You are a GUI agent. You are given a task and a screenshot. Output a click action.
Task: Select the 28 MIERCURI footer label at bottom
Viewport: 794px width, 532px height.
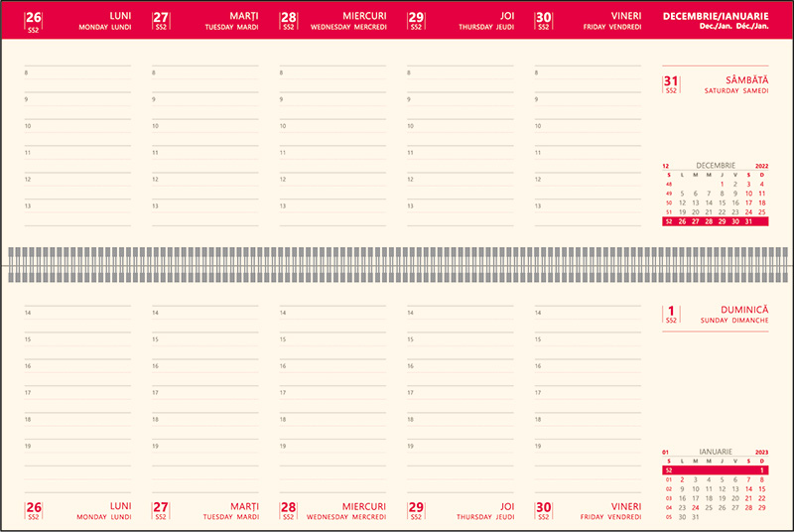click(x=333, y=510)
